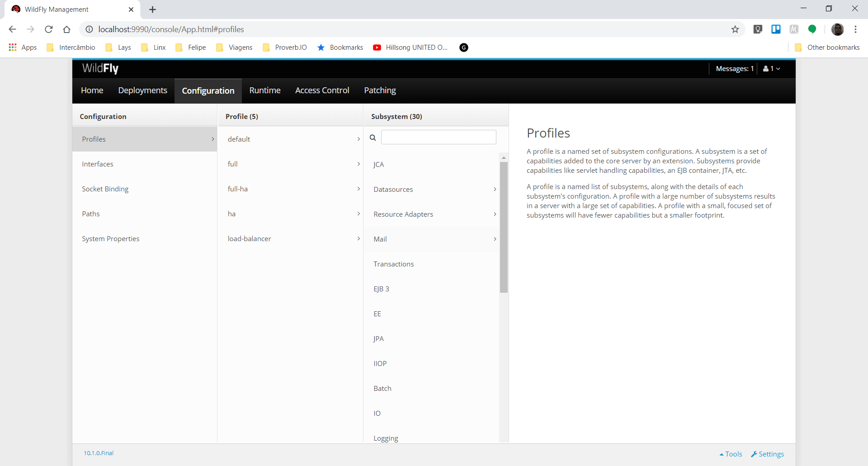Expand the full profile chevron
Image resolution: width=868 pixels, height=466 pixels.
coord(359,164)
